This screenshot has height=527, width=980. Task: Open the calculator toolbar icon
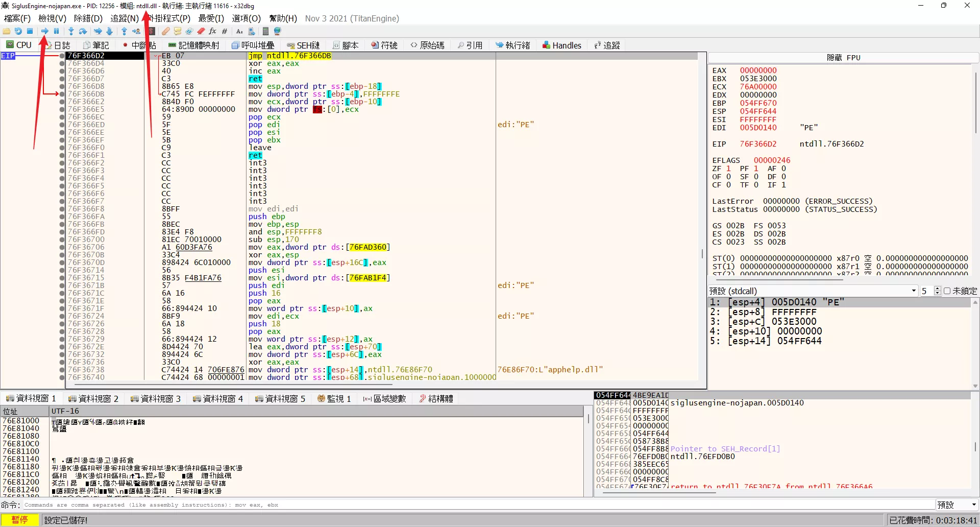pos(265,31)
